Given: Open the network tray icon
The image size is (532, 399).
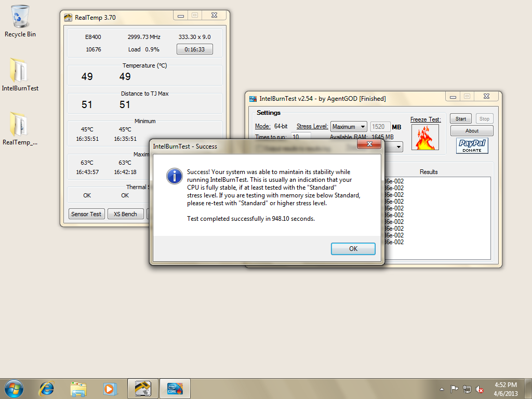Looking at the screenshot, I should pyautogui.click(x=467, y=389).
